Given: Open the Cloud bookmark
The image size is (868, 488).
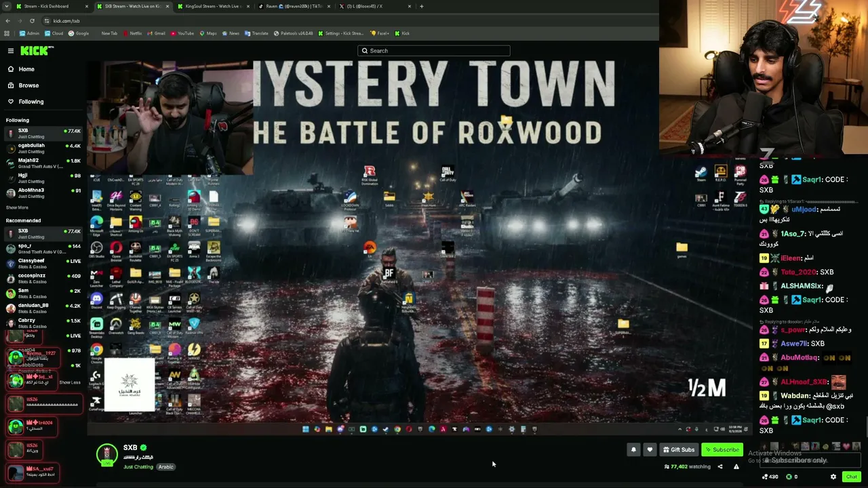Looking at the screenshot, I should point(54,33).
